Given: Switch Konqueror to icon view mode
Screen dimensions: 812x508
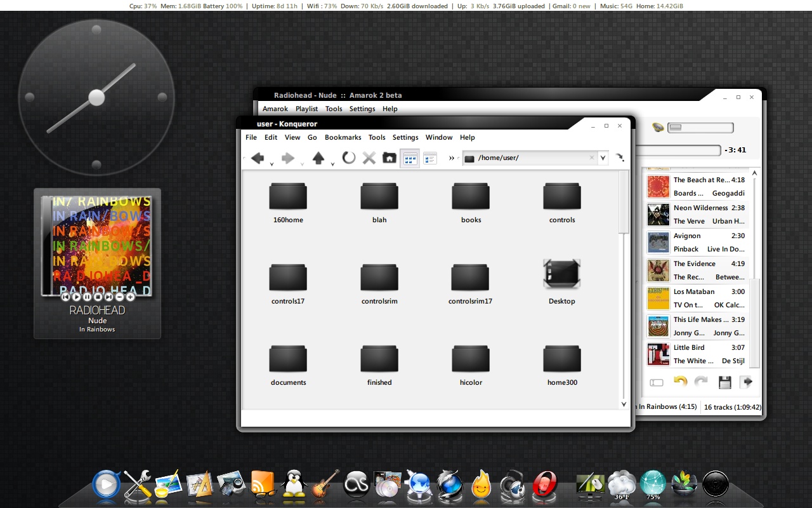Looking at the screenshot, I should pos(410,158).
